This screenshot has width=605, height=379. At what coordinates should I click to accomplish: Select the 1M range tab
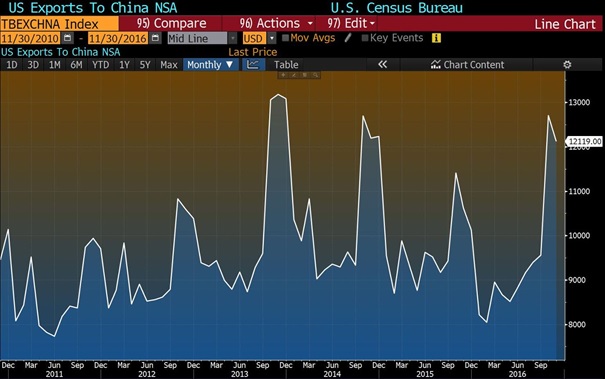[x=54, y=64]
